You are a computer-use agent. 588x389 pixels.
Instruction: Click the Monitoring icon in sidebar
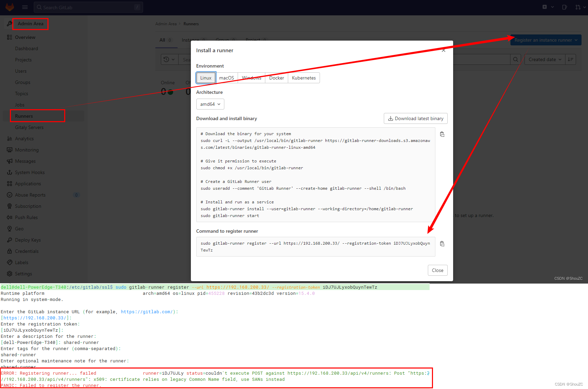pyautogui.click(x=10, y=150)
